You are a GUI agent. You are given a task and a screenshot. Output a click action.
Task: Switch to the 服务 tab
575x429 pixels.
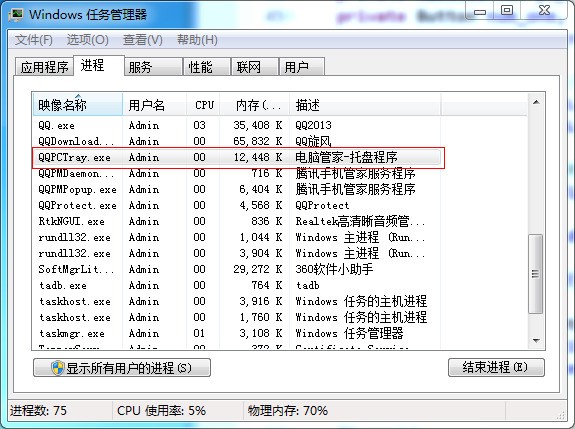[153, 67]
